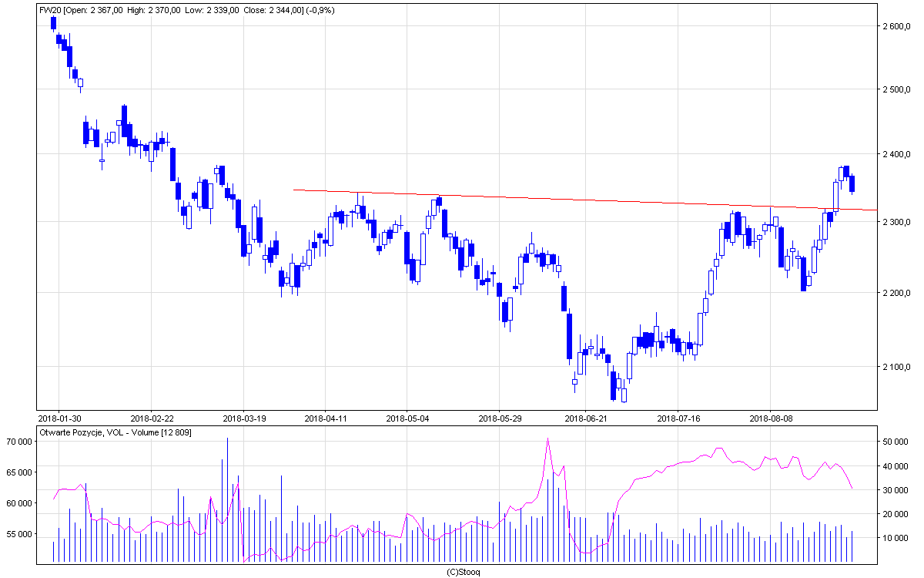Viewport: 924px width, 578px height.
Task: Click the 10 000 volume axis label
Action: [x=896, y=538]
